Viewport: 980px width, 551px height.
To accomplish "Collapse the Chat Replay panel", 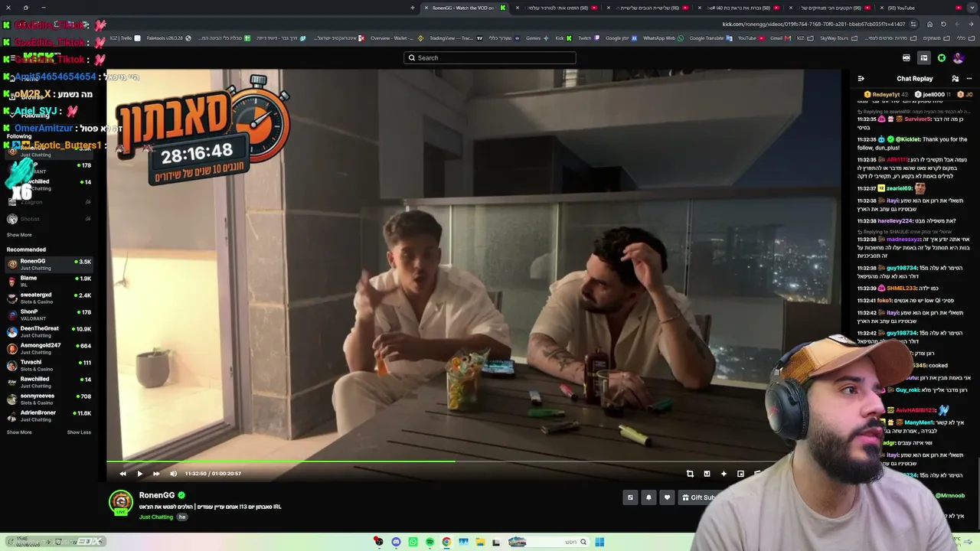I will click(x=861, y=78).
